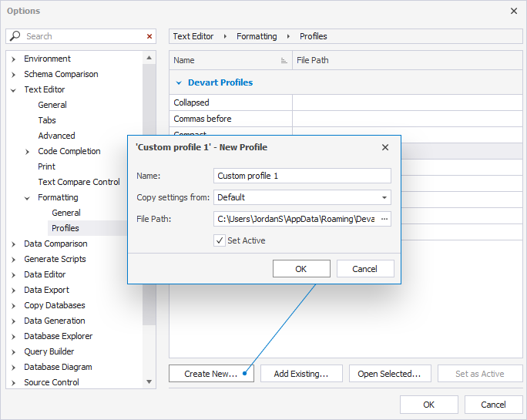Click the Add Existing... button
527x420 pixels.
point(301,374)
